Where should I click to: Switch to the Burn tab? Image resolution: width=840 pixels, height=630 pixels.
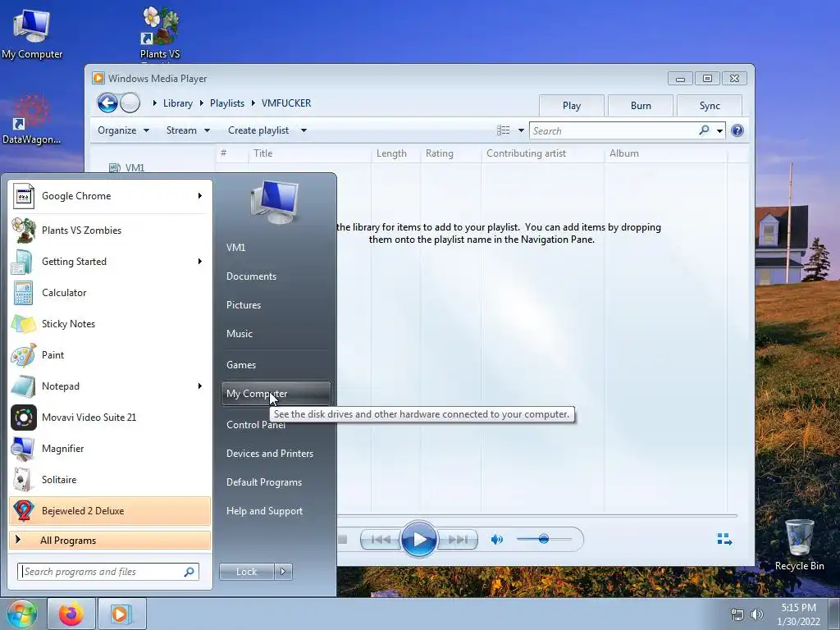pos(641,106)
